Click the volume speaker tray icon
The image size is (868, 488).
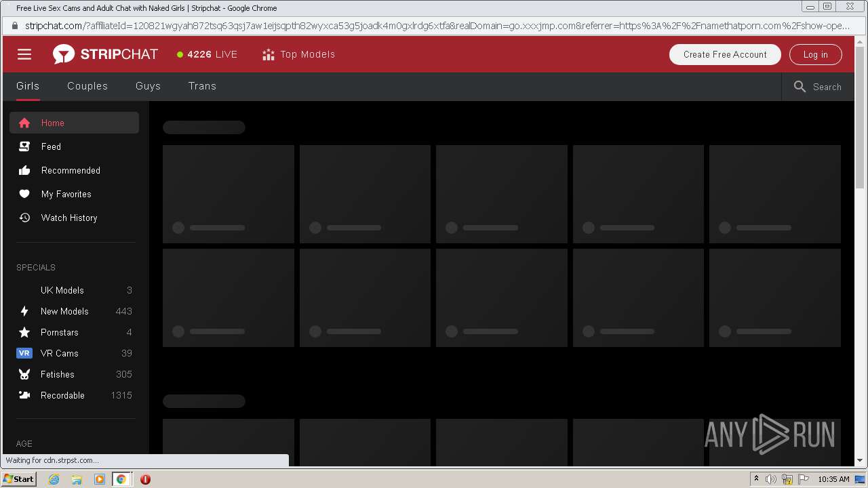coord(770,479)
